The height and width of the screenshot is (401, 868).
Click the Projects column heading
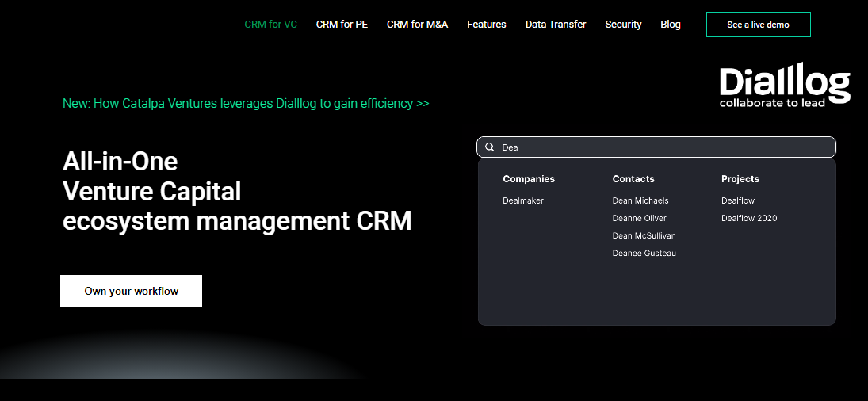point(740,179)
